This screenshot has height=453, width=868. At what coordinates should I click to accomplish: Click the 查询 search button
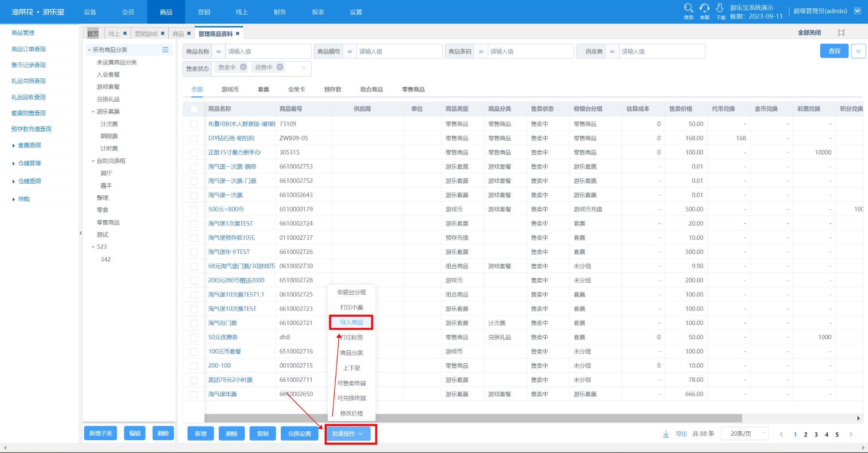pyautogui.click(x=834, y=51)
